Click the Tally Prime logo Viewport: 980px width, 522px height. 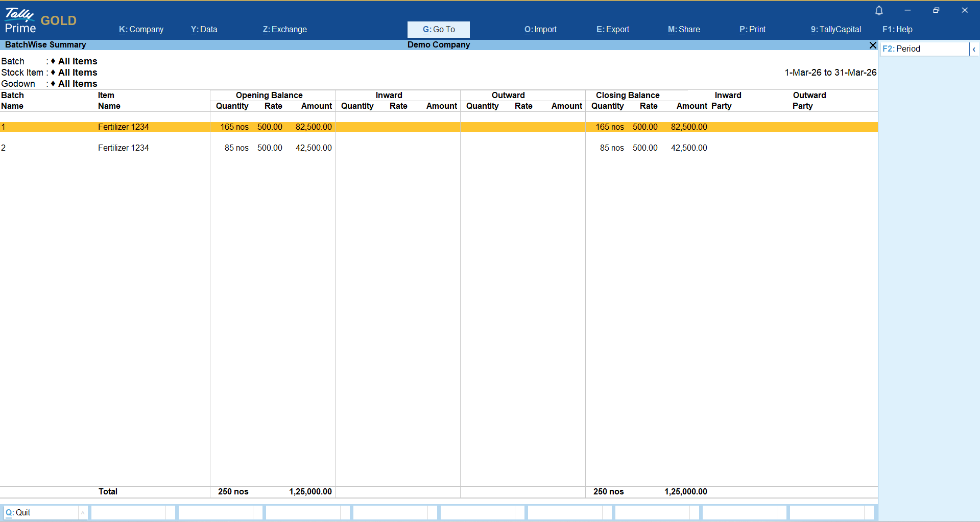tap(20, 20)
